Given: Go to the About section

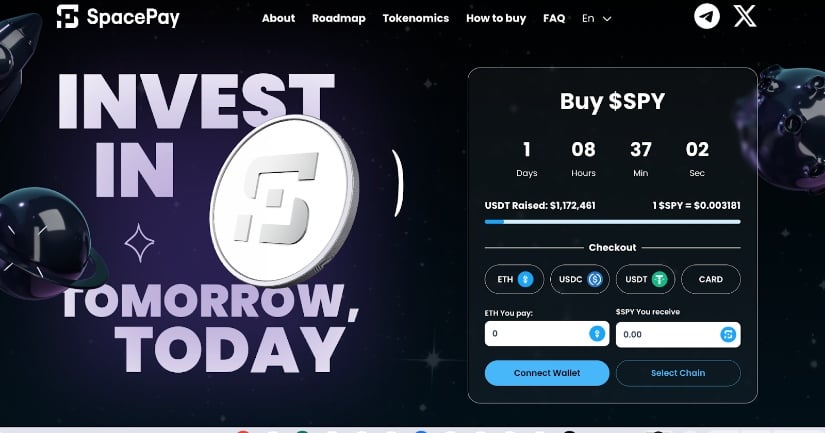Looking at the screenshot, I should tap(278, 18).
